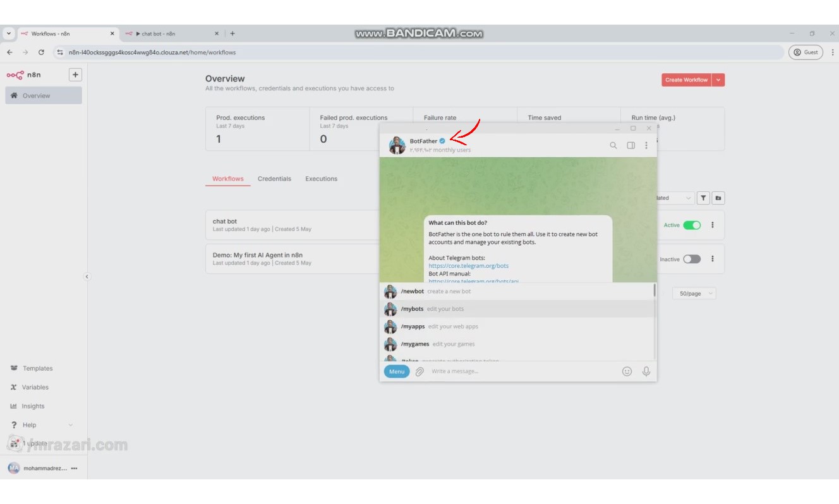
Task: Toggle the Telegram side panel icon
Action: click(631, 145)
